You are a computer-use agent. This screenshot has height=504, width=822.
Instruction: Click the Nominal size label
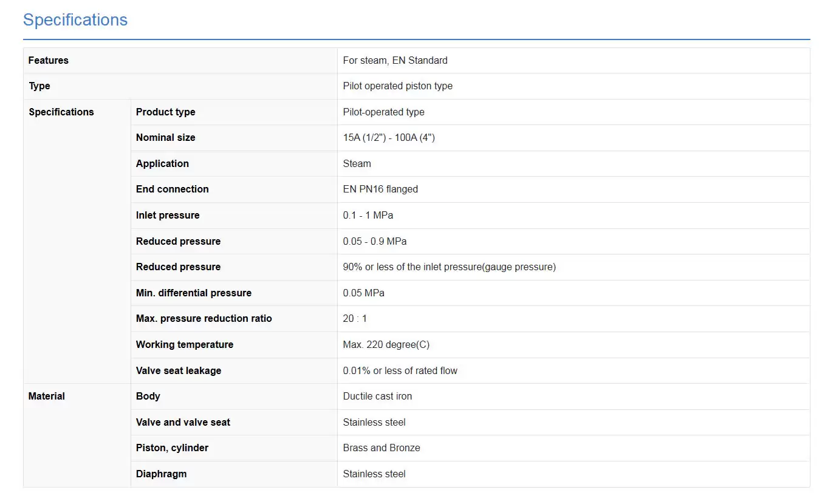165,138
